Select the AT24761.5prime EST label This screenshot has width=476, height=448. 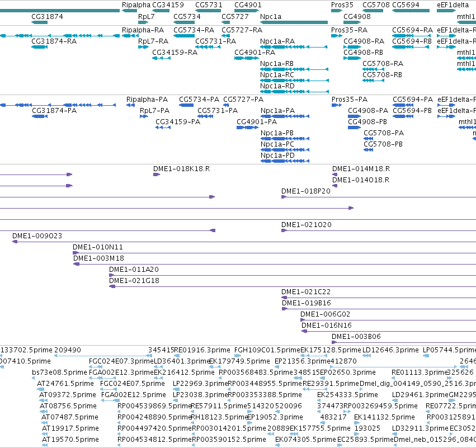(x=65, y=384)
